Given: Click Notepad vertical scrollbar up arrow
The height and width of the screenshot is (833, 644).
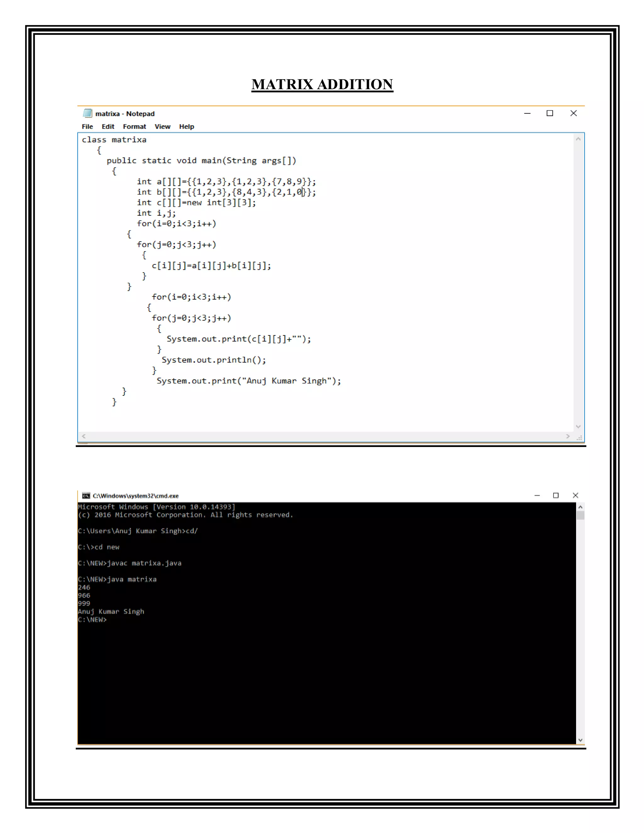Looking at the screenshot, I should click(x=578, y=139).
